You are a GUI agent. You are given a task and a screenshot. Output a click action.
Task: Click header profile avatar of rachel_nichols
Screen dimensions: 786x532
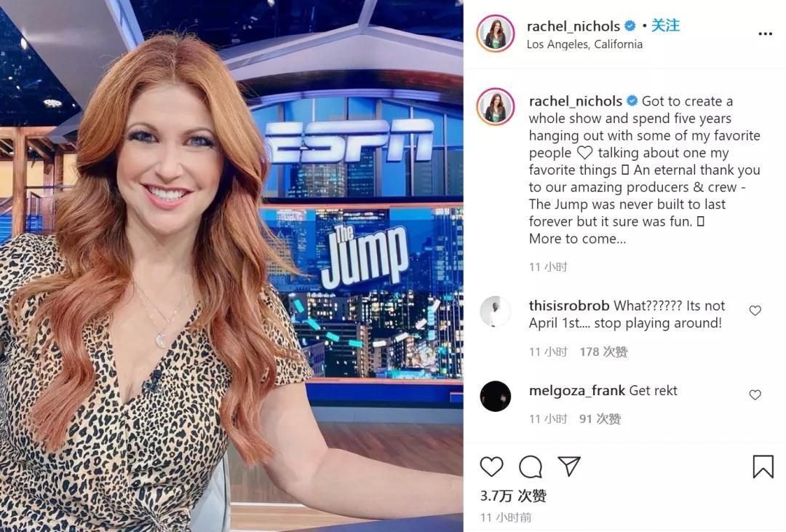pos(496,33)
